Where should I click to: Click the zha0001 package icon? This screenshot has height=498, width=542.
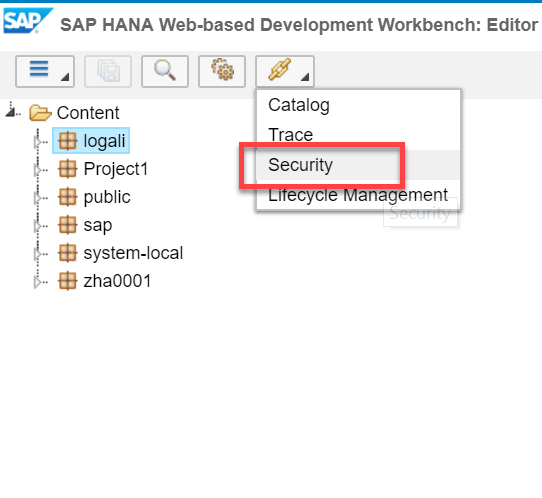[67, 281]
